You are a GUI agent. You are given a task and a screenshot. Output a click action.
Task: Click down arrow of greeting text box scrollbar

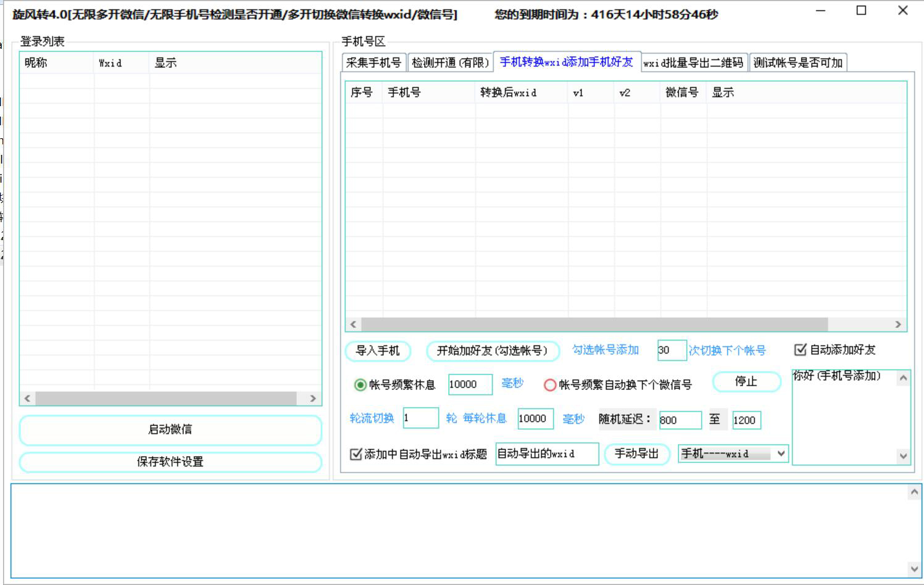pyautogui.click(x=904, y=456)
